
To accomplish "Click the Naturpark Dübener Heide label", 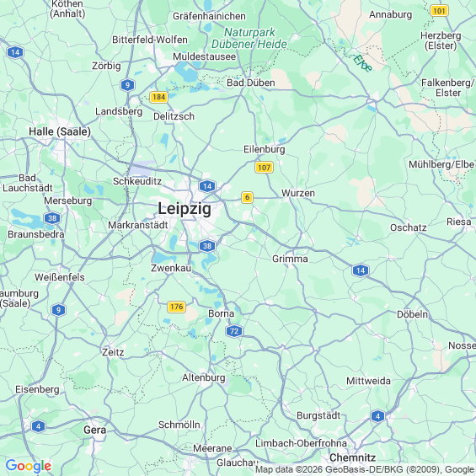I will pos(249,38).
